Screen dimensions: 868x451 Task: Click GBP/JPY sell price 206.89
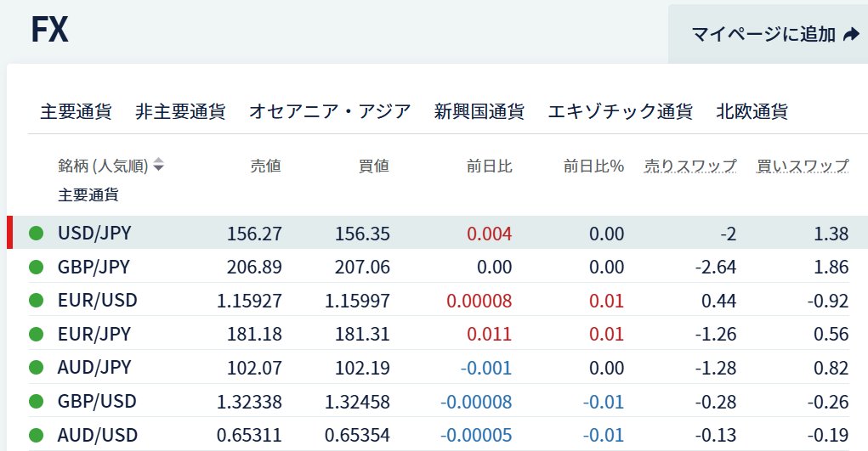point(255,268)
